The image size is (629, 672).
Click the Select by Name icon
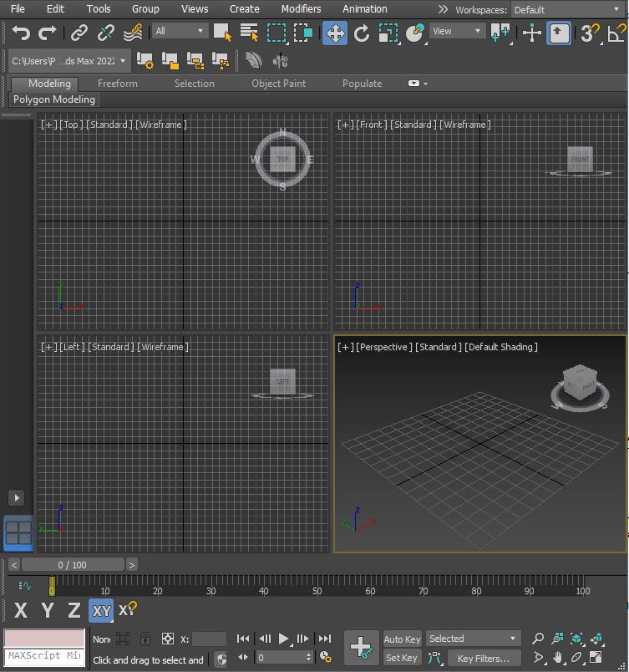click(249, 33)
